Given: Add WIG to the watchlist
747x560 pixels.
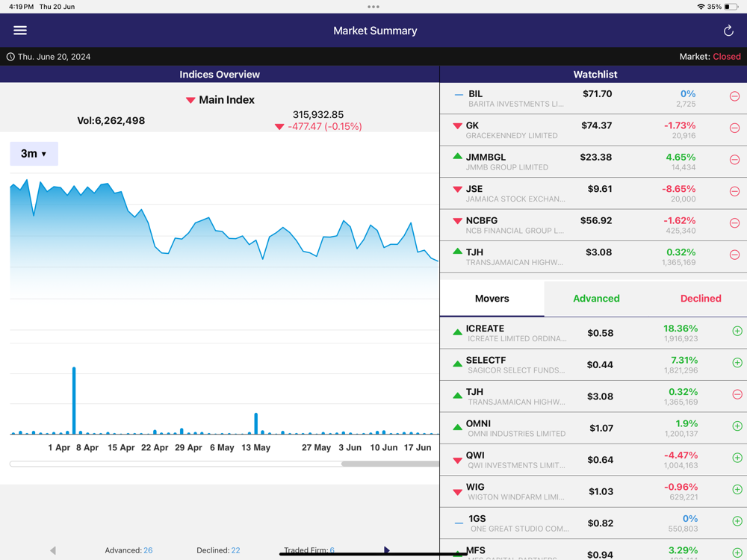Looking at the screenshot, I should pos(737,490).
